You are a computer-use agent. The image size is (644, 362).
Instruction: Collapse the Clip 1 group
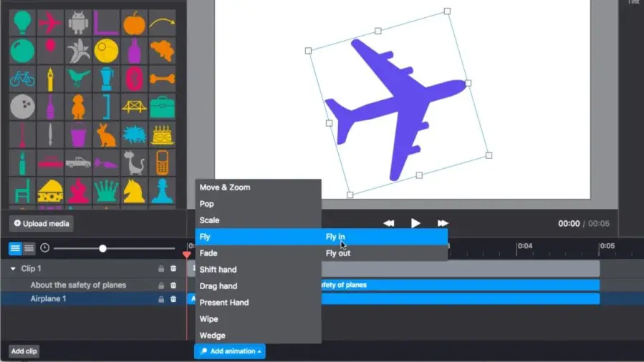click(13, 268)
